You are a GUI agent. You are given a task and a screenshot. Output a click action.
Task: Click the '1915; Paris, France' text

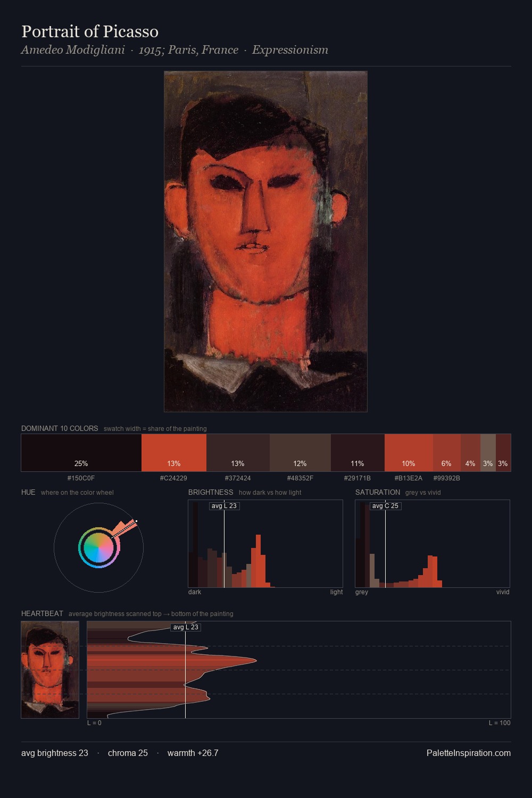[x=188, y=50]
